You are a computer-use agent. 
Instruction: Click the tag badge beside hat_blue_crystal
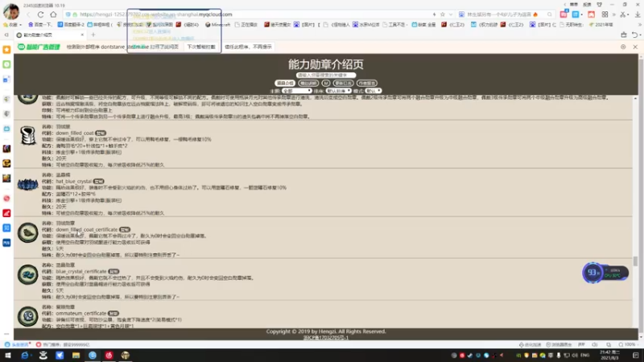pyautogui.click(x=98, y=182)
